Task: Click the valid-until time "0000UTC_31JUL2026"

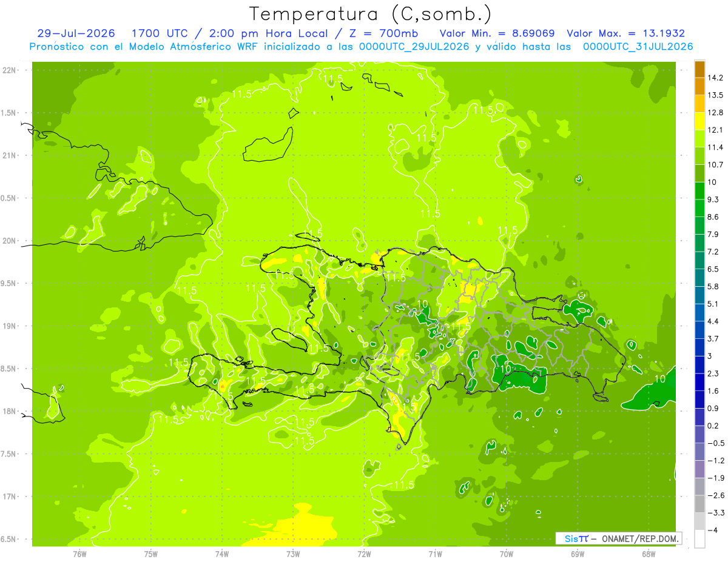Action: tap(638, 46)
